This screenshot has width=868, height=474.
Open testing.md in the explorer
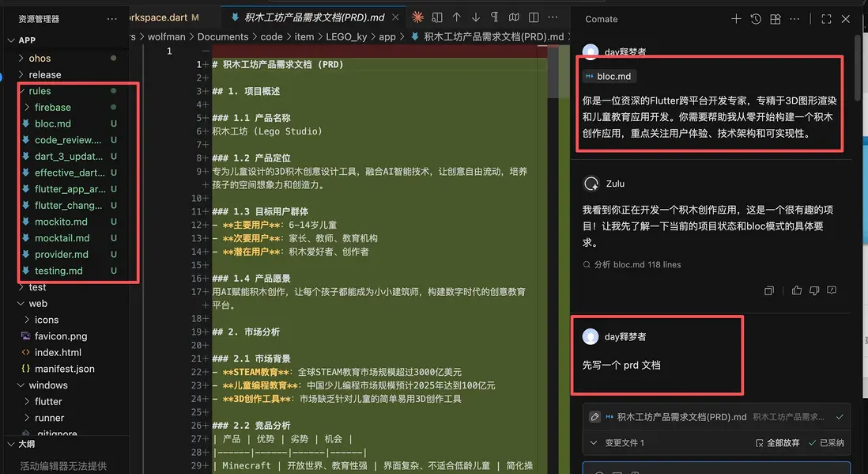click(x=58, y=271)
